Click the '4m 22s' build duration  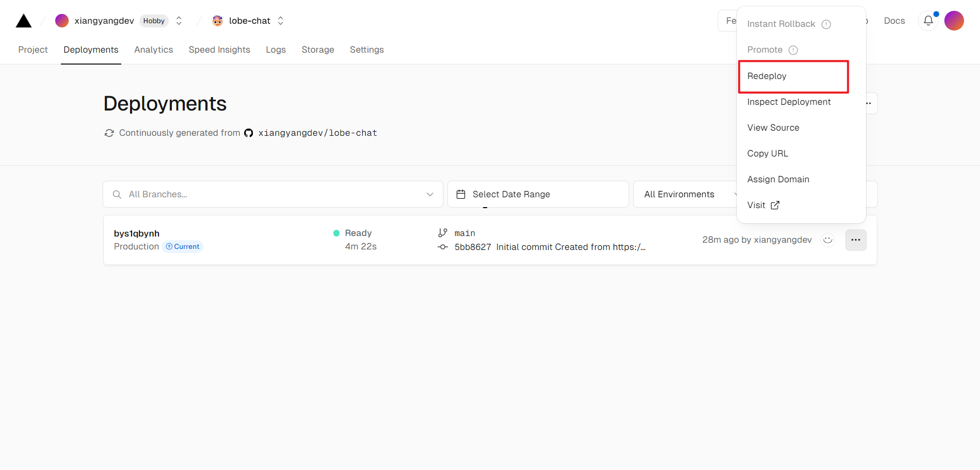click(x=361, y=246)
